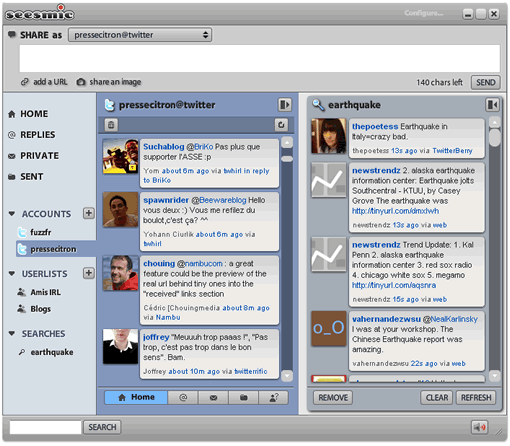Open the earthquake saved search

point(46,352)
